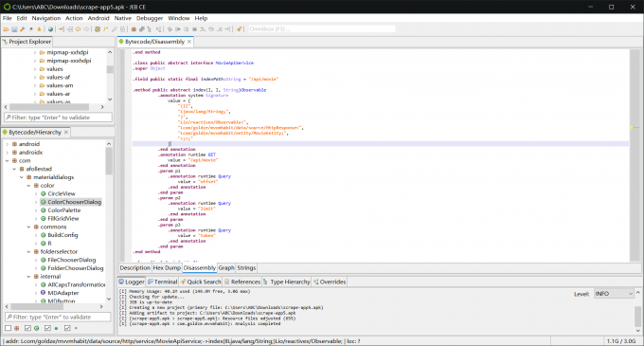This screenshot has height=346, width=644.
Task: Close the Bytecode/Disassembly tab
Action: pyautogui.click(x=189, y=42)
